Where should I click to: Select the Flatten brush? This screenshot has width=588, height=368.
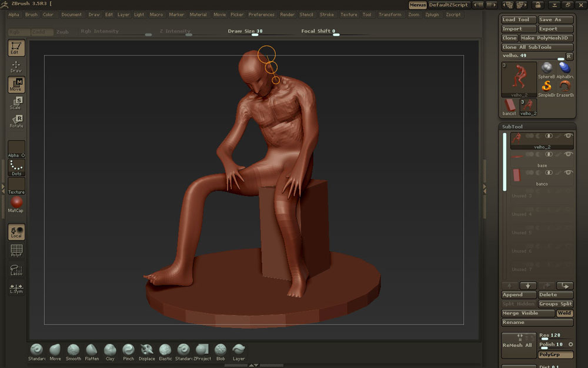[92, 350]
